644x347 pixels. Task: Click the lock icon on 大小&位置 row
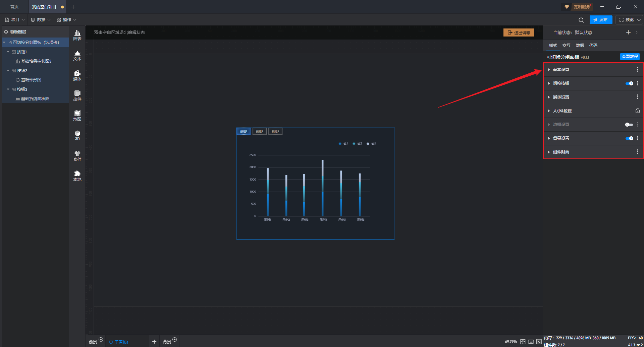[638, 111]
